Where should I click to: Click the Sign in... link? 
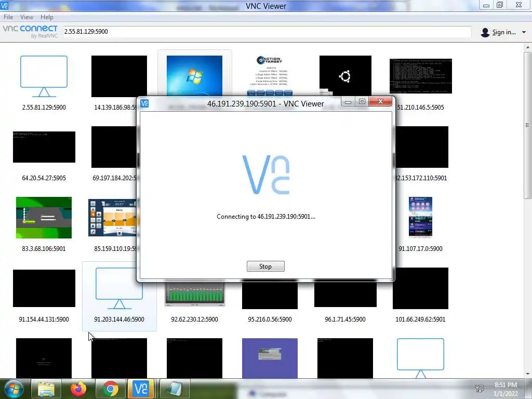pyautogui.click(x=504, y=32)
